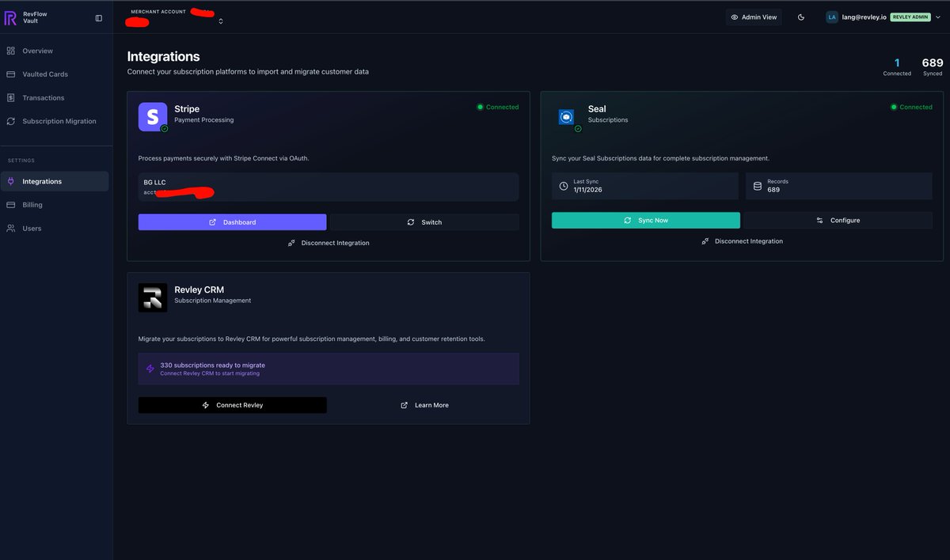This screenshot has height=560, width=950.
Task: Click the Connected count of 1
Action: 897,63
